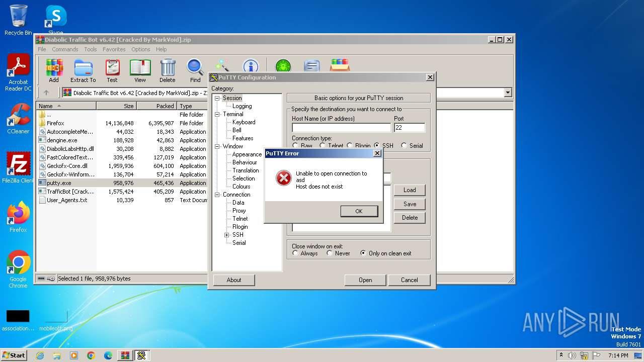Sort file list by Name column
The width and height of the screenshot is (644, 362).
tap(66, 106)
